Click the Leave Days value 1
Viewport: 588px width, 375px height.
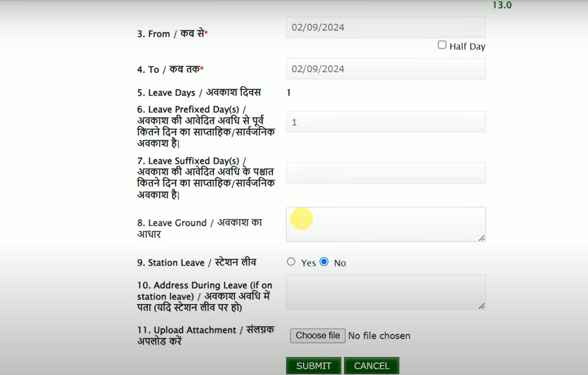coord(288,93)
